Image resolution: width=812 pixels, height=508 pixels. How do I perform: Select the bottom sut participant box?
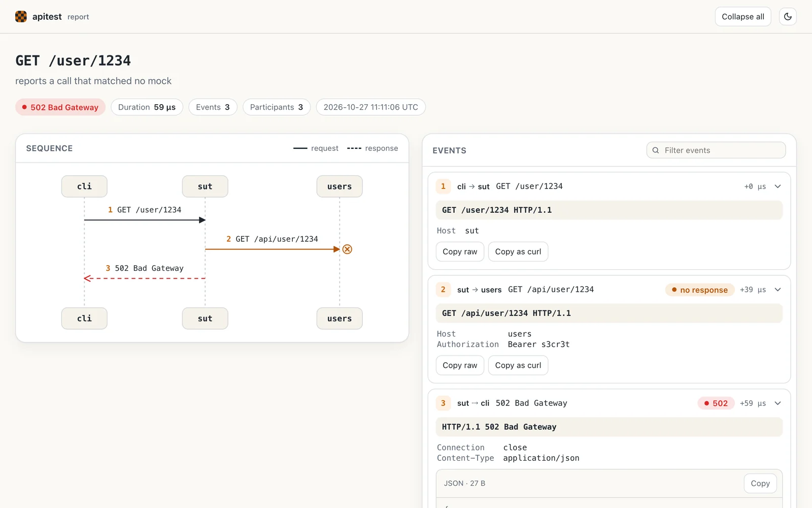pyautogui.click(x=205, y=319)
